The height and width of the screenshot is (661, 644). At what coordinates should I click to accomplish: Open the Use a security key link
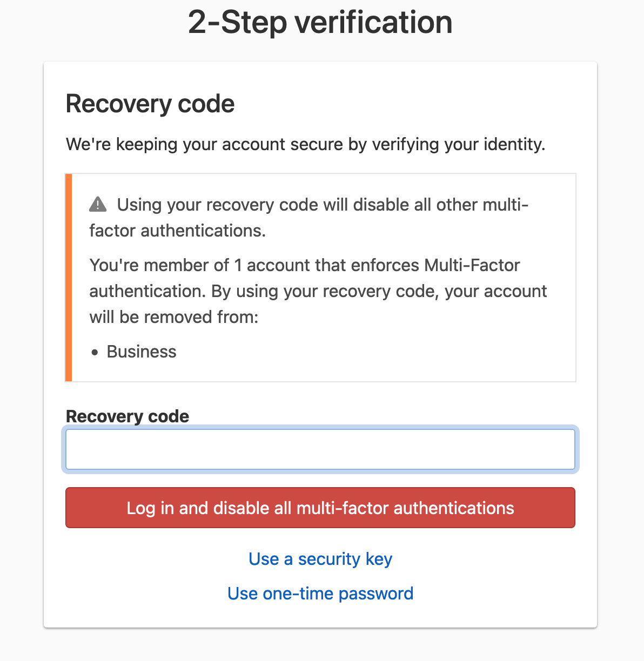[320, 559]
